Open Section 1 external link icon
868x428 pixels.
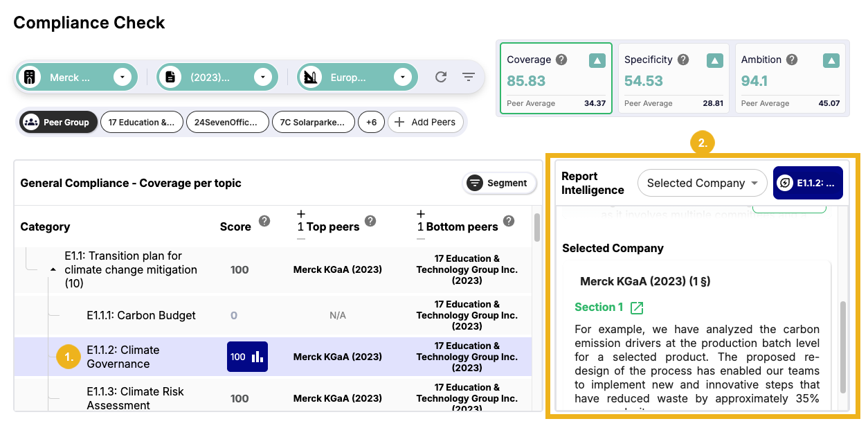pos(637,307)
